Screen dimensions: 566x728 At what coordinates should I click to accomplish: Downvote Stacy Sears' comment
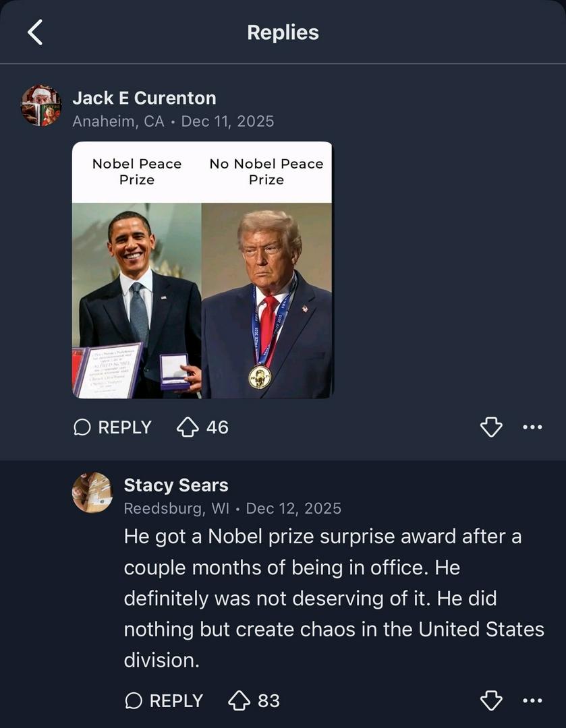pos(490,701)
